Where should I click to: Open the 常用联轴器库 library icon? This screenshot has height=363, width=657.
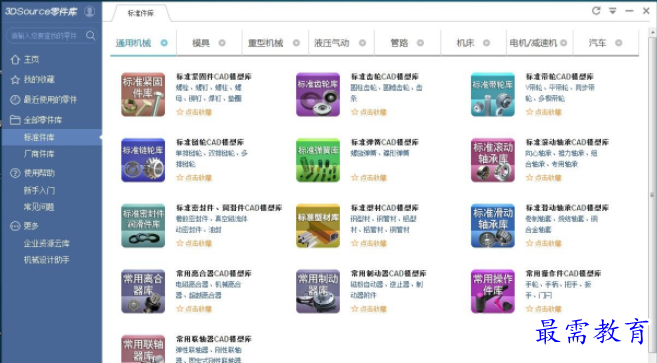(143, 349)
